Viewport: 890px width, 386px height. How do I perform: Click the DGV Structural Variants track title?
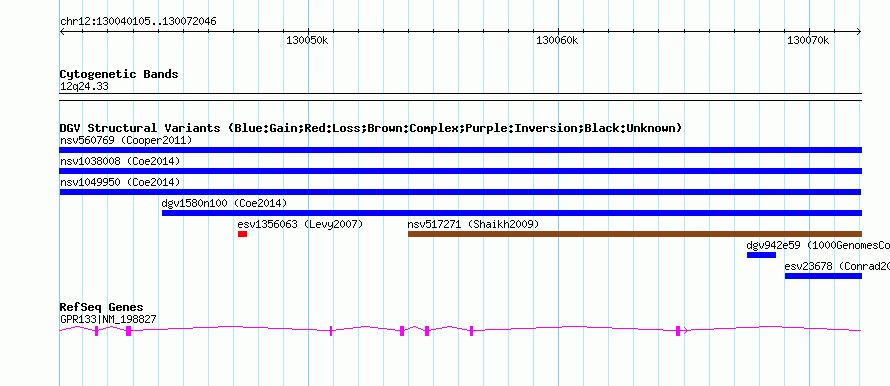[x=371, y=128]
